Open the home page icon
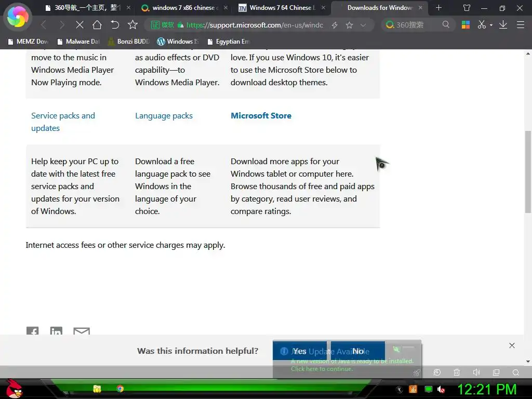The height and width of the screenshot is (399, 532). pyautogui.click(x=97, y=25)
